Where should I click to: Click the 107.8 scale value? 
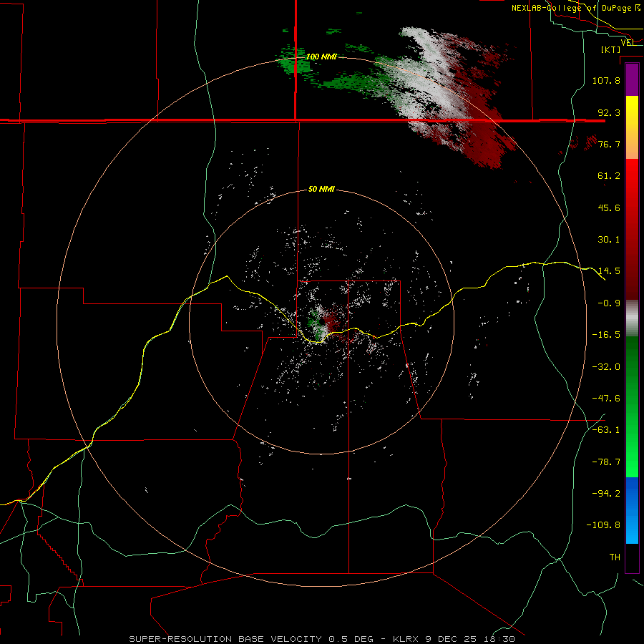click(x=606, y=80)
